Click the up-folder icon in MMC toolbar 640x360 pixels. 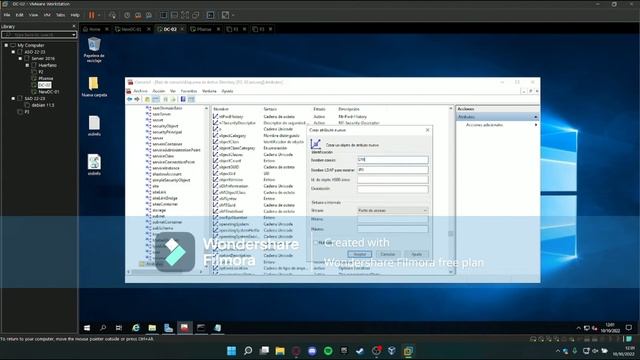pyautogui.click(x=147, y=99)
